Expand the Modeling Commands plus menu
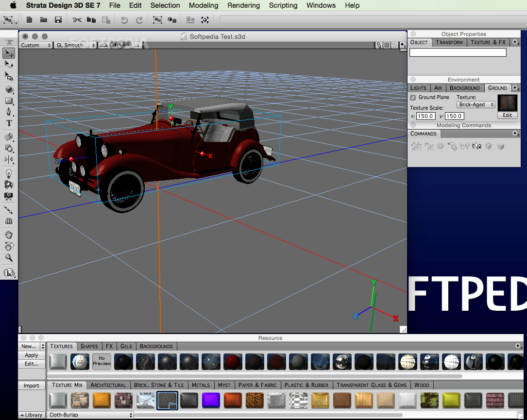The height and width of the screenshot is (420, 527). point(516,134)
